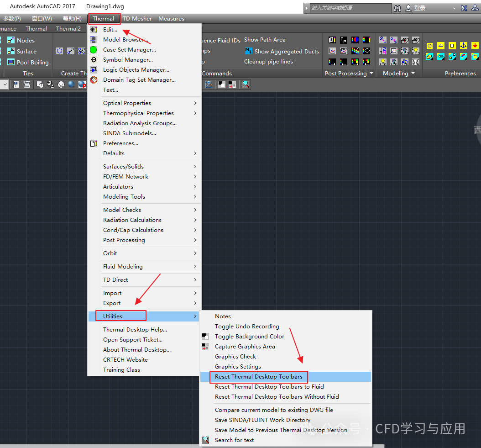Click the Search for text submenu icon
481x448 pixels.
tap(205, 440)
